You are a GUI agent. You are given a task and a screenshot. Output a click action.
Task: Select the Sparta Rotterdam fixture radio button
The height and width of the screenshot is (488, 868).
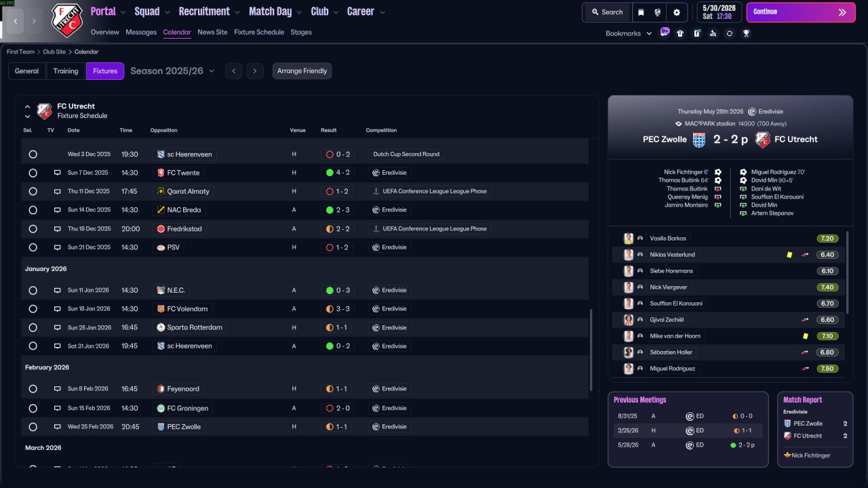33,327
